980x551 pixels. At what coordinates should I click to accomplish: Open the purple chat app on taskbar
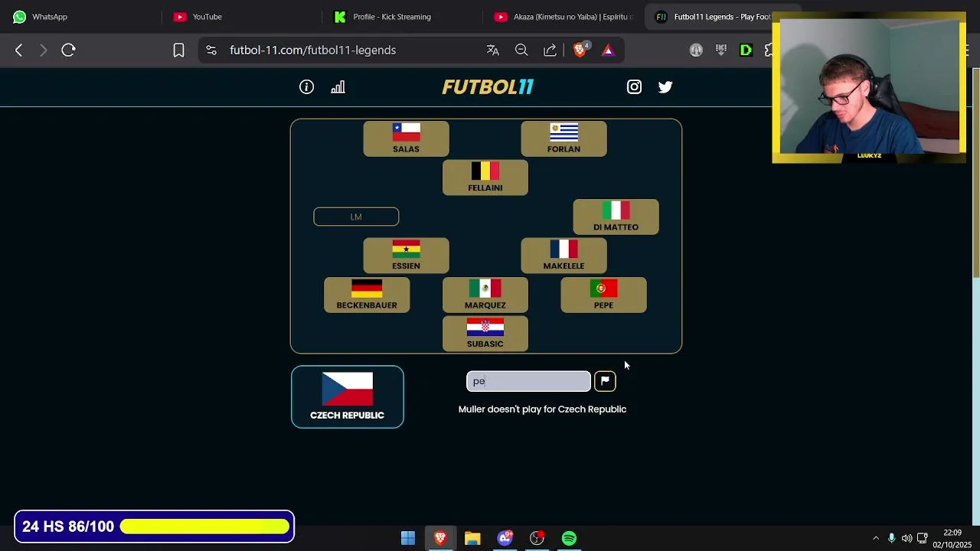pos(505,538)
